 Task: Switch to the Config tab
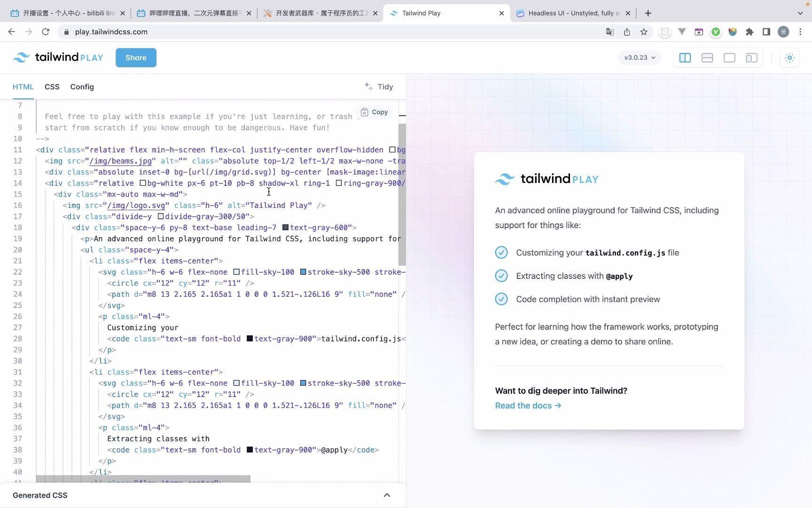point(82,87)
